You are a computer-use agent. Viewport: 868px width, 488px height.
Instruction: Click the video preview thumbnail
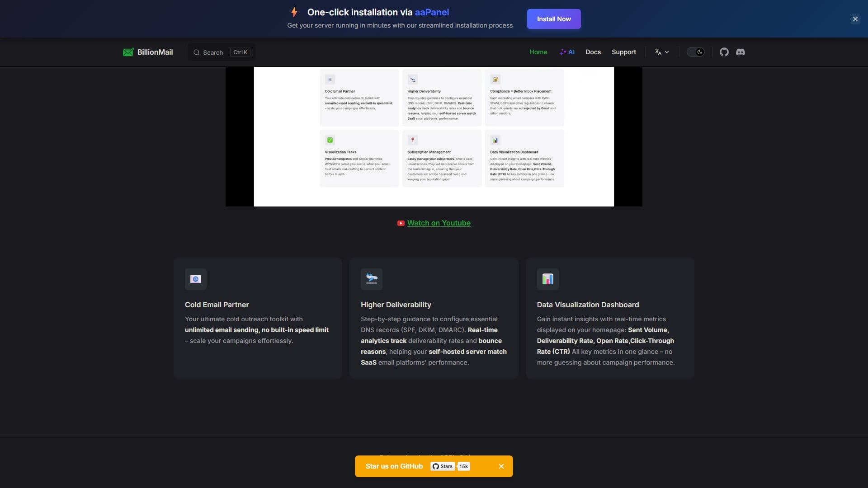(x=434, y=136)
